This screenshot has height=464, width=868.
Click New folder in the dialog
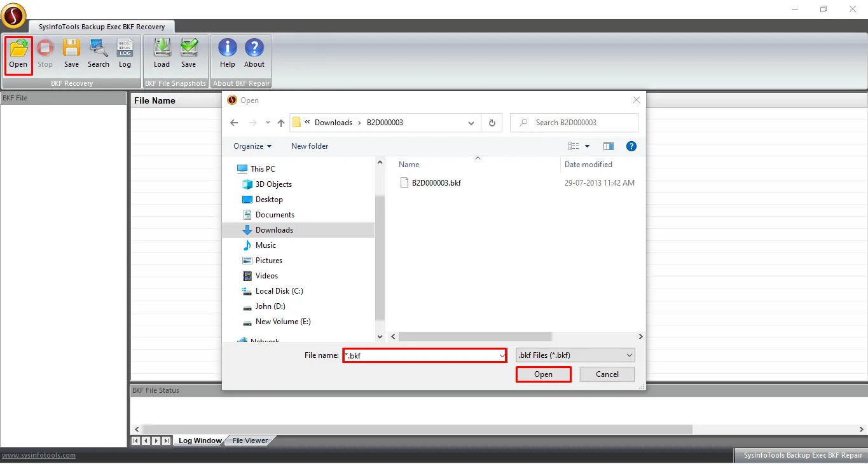[x=310, y=146]
